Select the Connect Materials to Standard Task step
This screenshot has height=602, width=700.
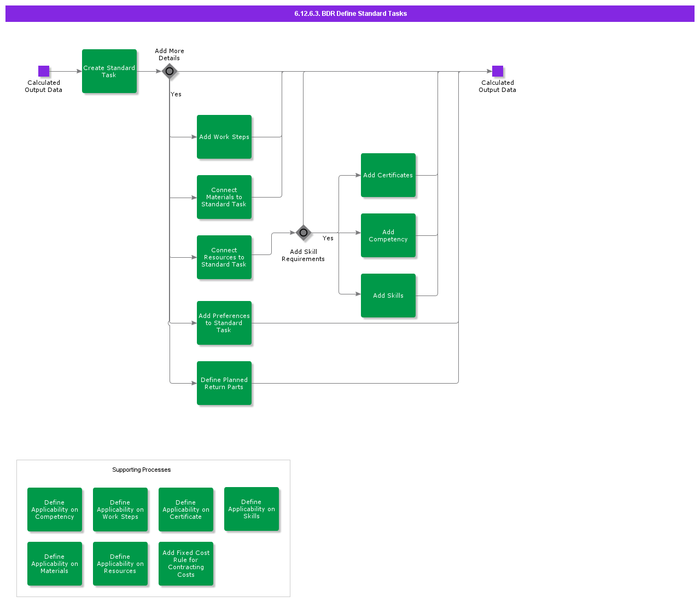(224, 197)
